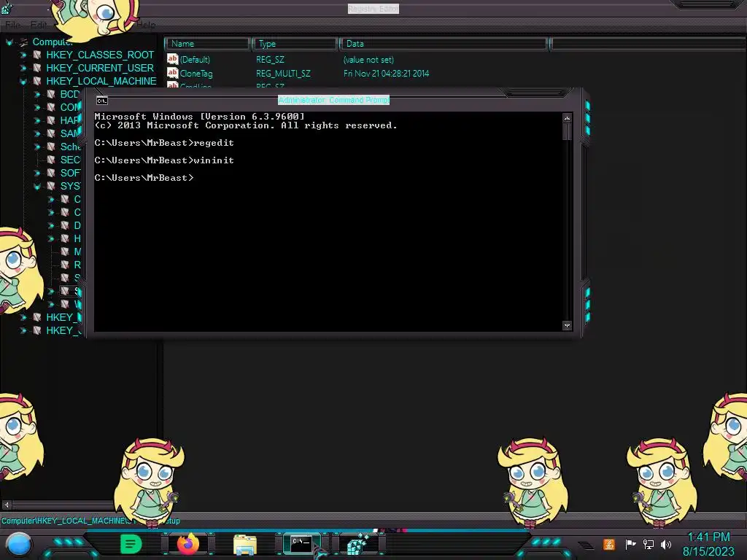Screen dimensions: 747x560
Task: Click the SAM key folder icon
Action: pos(51,134)
